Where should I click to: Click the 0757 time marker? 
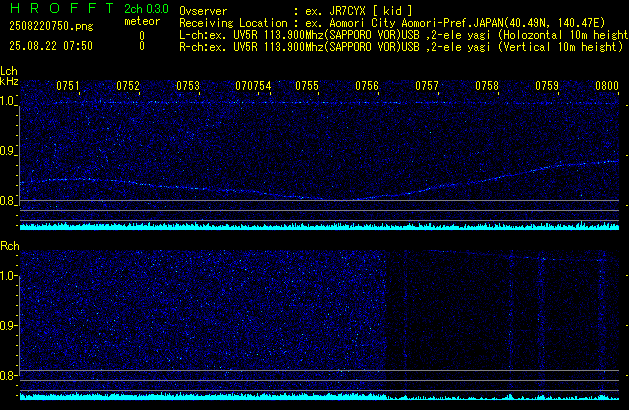coord(427,86)
